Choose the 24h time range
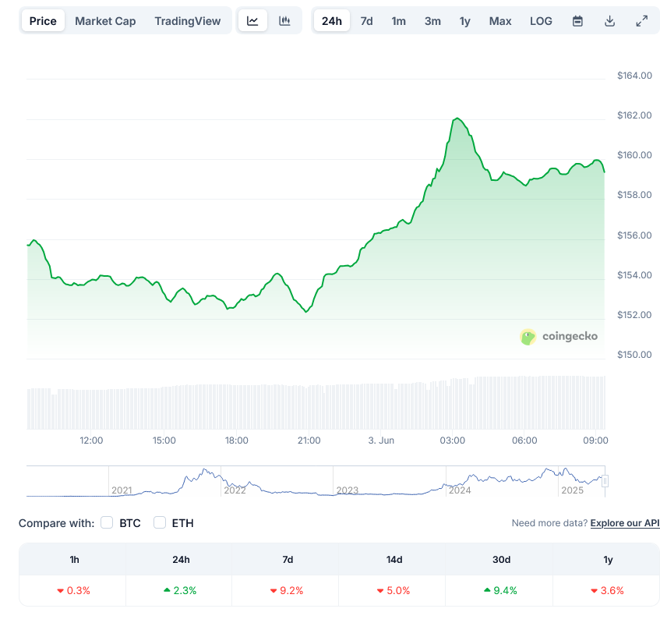 pyautogui.click(x=332, y=20)
